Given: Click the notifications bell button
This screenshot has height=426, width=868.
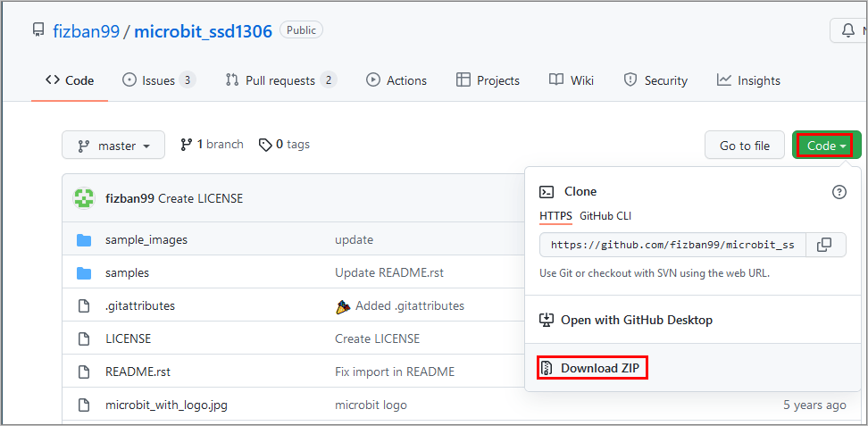Looking at the screenshot, I should coord(848,30).
